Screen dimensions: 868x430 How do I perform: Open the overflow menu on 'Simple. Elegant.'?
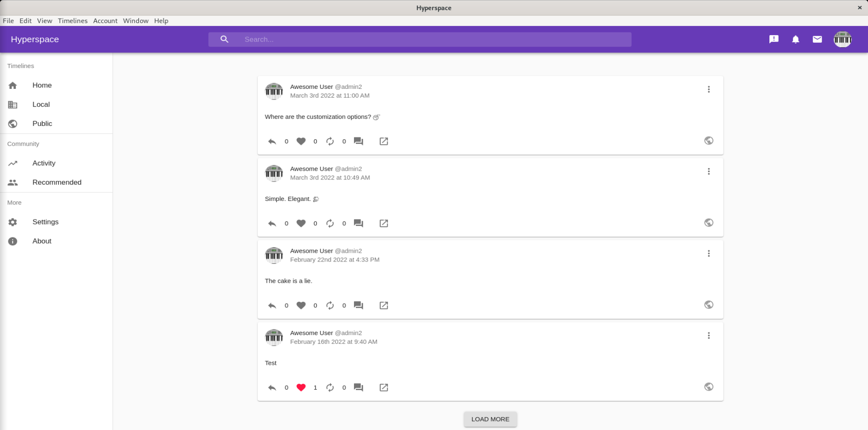coord(708,171)
